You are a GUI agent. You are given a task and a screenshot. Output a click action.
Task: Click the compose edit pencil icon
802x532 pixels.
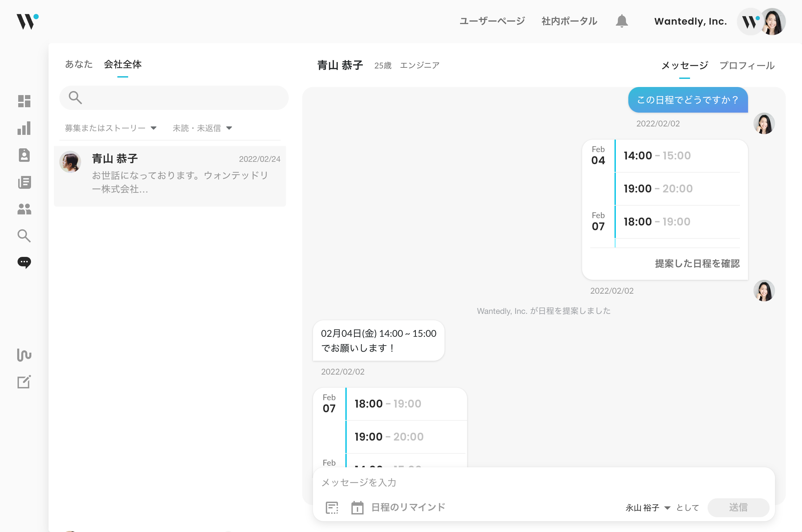(x=24, y=382)
